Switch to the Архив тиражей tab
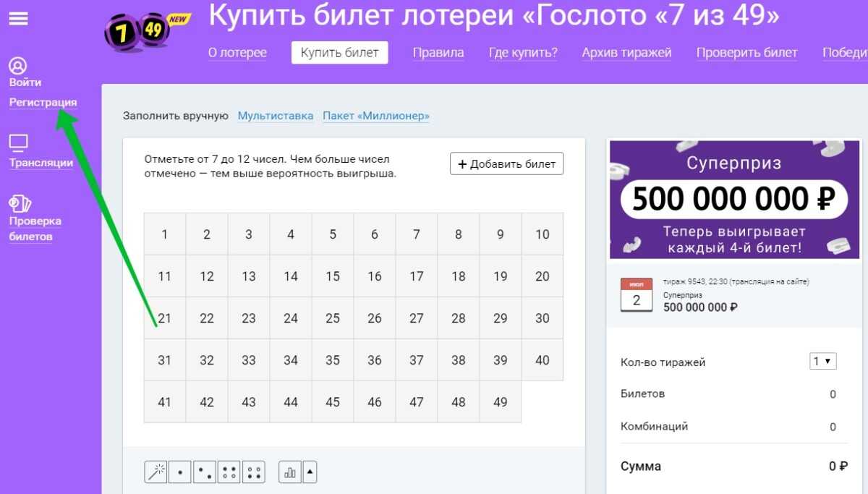This screenshot has height=494, width=868. [627, 53]
